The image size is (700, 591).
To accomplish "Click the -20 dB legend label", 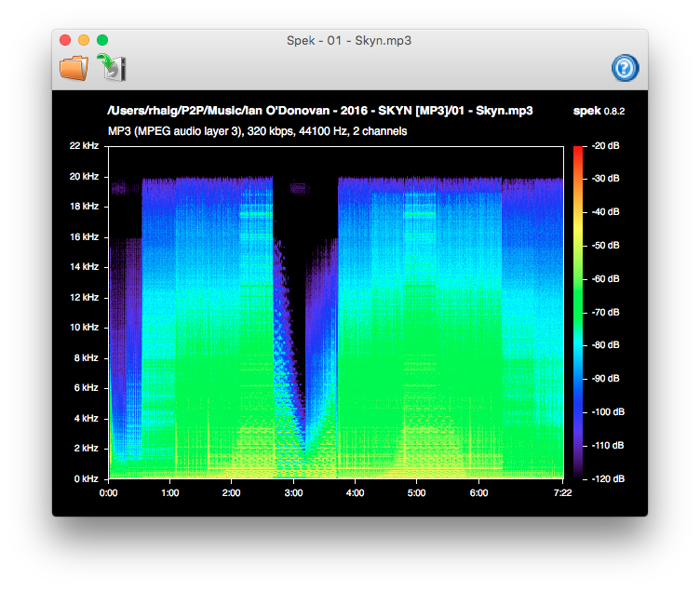I will (x=605, y=145).
